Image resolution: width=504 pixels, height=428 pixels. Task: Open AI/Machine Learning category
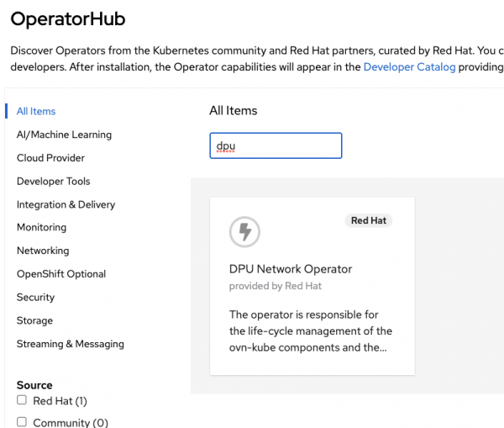pos(64,135)
